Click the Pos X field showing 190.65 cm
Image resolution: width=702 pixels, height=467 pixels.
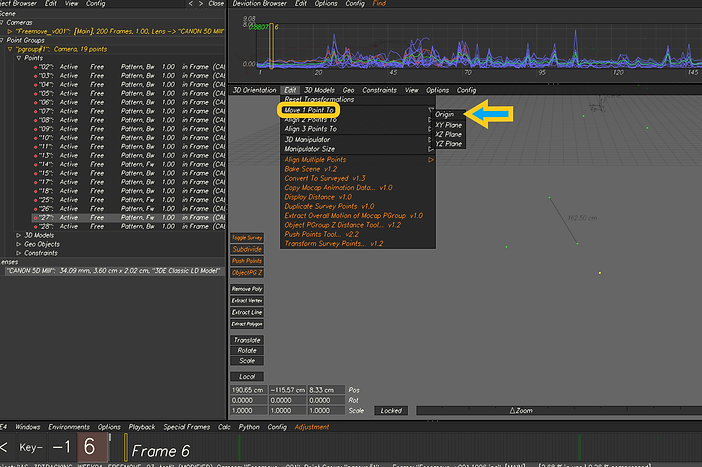tap(248, 390)
